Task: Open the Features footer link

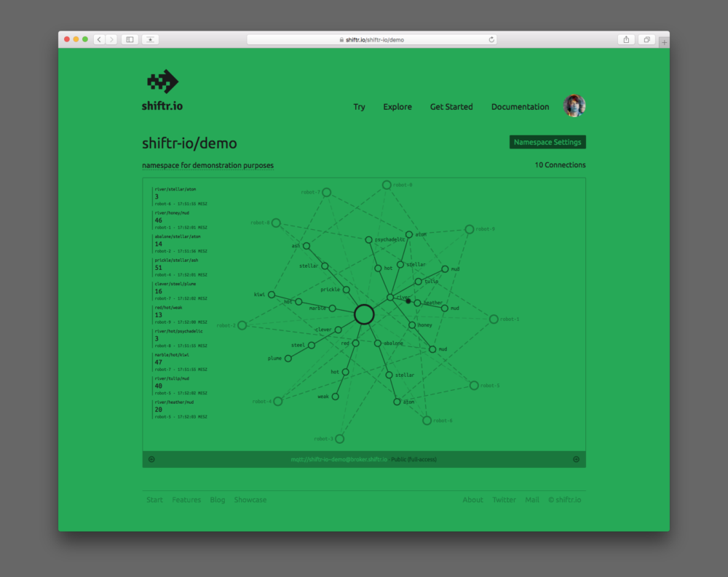Action: [x=186, y=500]
